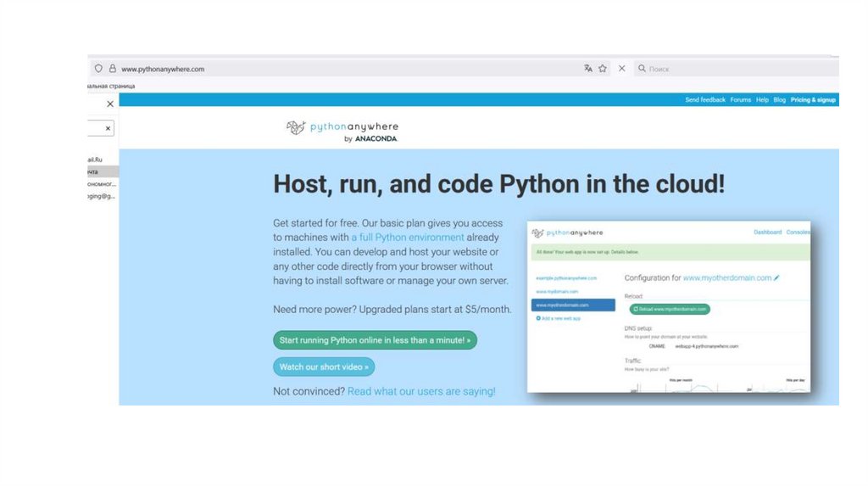Click the magnifier icon in search box
This screenshot has height=487, width=868.
point(642,68)
